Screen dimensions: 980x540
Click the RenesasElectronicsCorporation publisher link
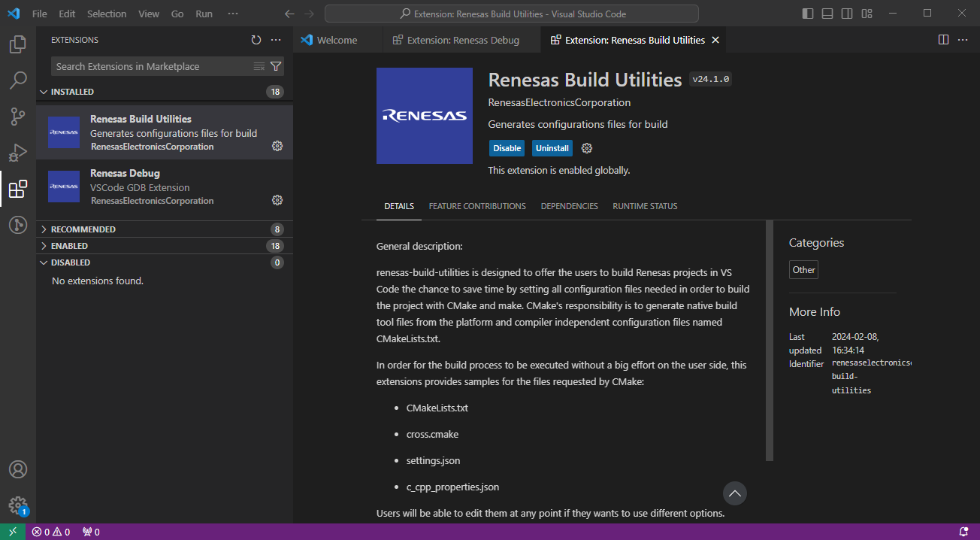559,102
